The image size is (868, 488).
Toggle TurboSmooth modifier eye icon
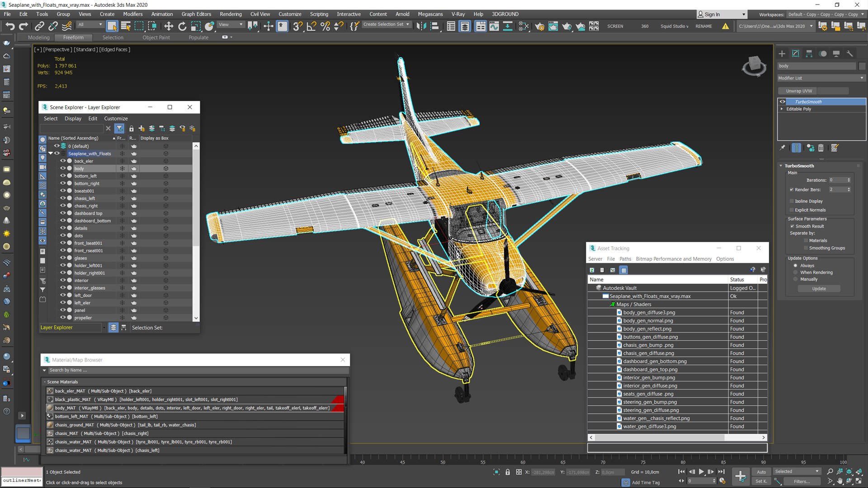tap(783, 102)
